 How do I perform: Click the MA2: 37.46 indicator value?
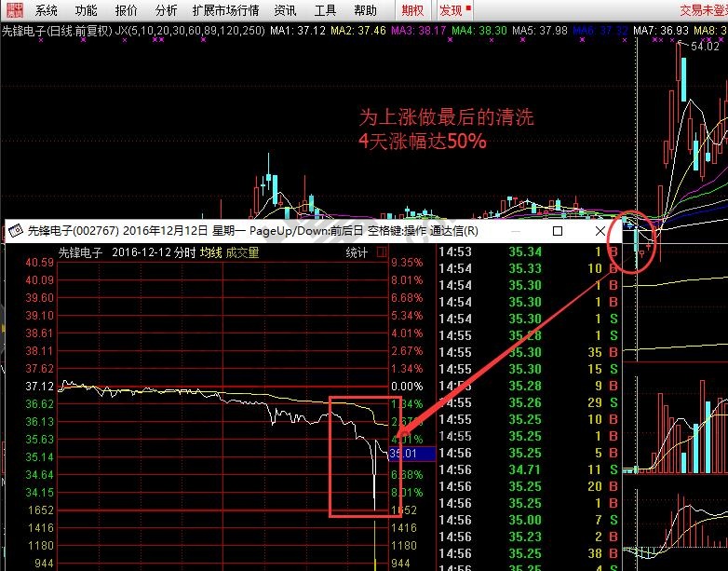(x=358, y=31)
